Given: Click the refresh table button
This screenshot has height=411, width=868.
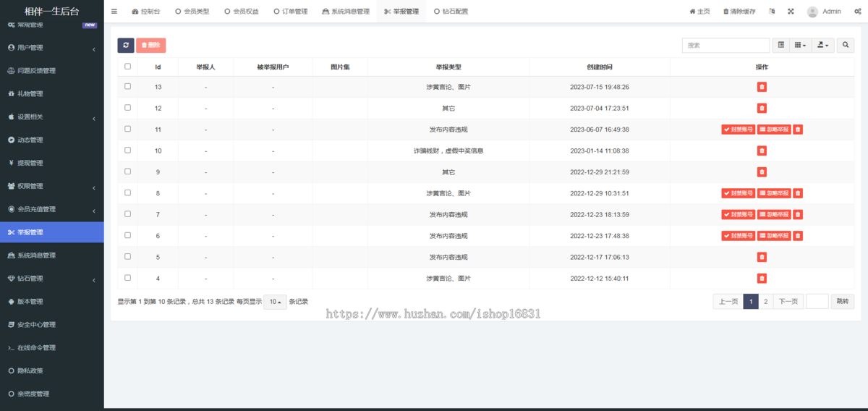Looking at the screenshot, I should coord(126,45).
